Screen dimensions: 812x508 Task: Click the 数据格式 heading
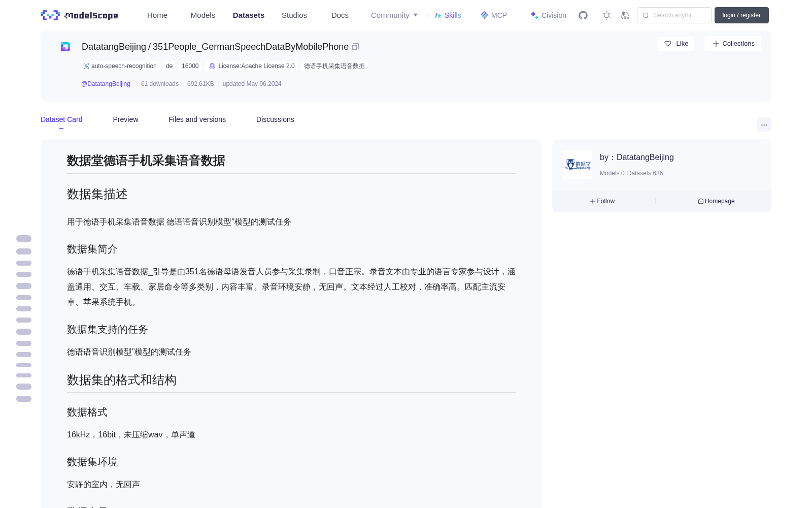tap(87, 412)
